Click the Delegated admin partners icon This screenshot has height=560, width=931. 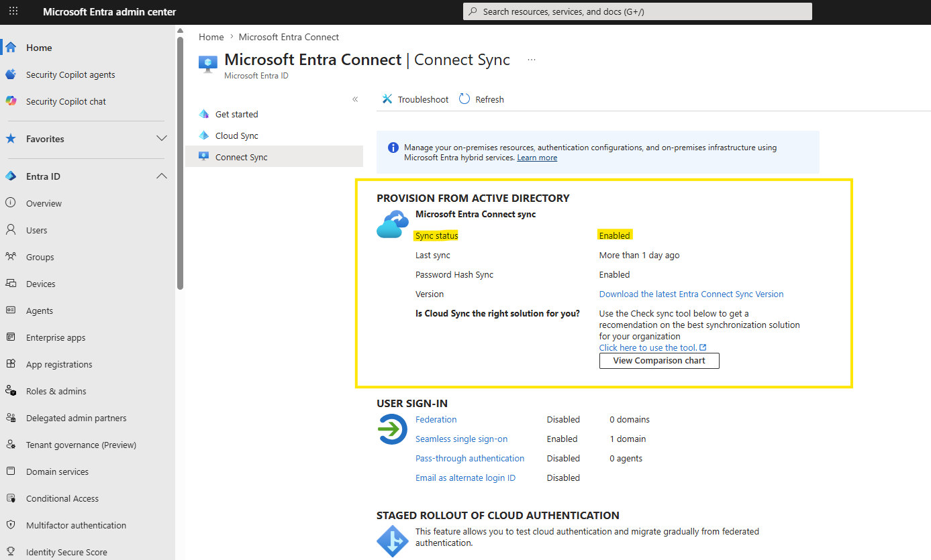11,418
